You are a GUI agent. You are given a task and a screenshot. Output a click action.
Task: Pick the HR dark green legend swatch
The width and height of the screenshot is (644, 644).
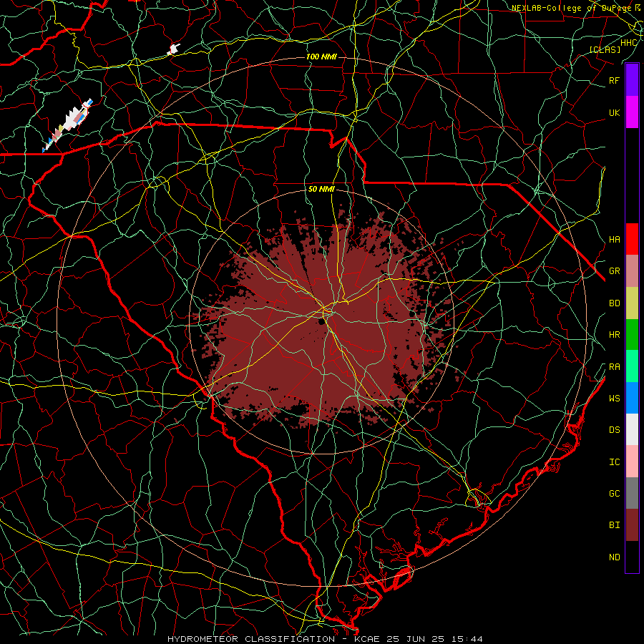[632, 335]
